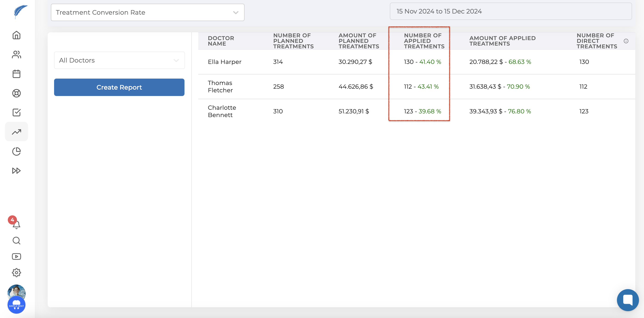The width and height of the screenshot is (644, 318).
Task: Open the date range field
Action: click(510, 11)
